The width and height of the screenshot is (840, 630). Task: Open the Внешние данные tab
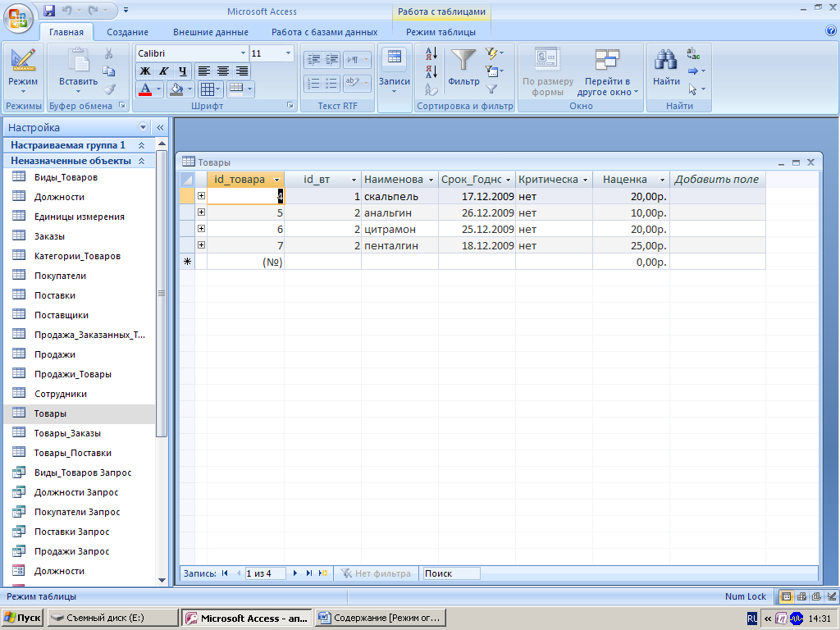tap(211, 32)
